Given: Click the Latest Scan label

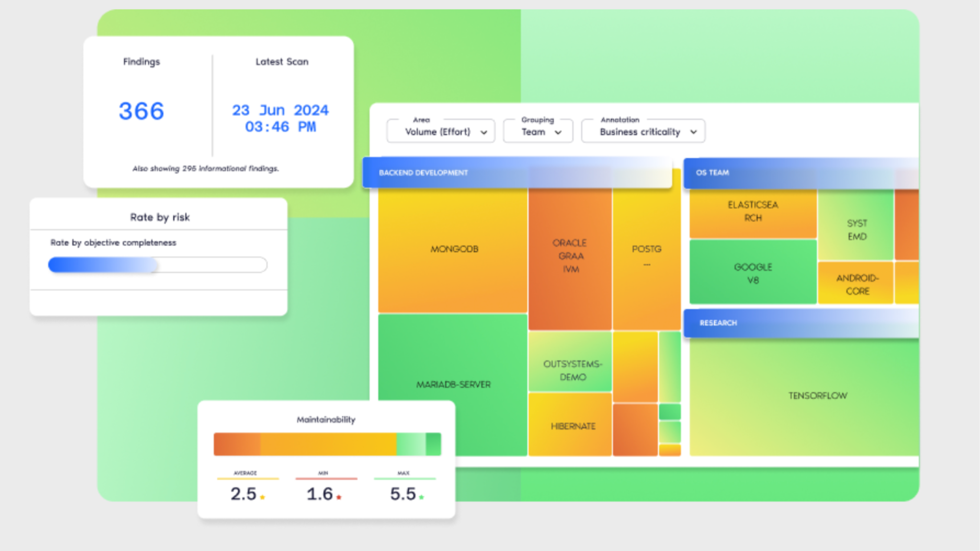Looking at the screenshot, I should click(x=282, y=62).
